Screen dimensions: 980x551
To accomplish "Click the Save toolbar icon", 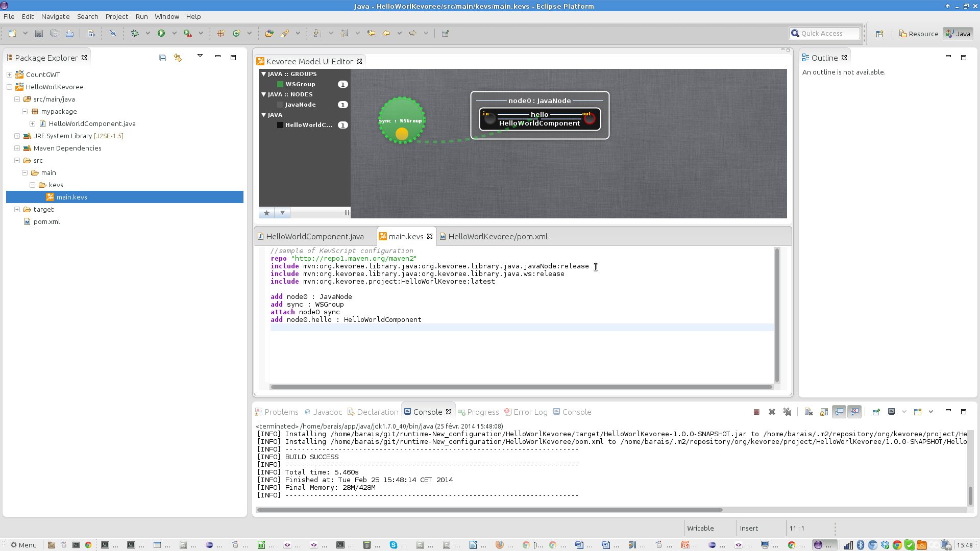I will click(x=39, y=33).
